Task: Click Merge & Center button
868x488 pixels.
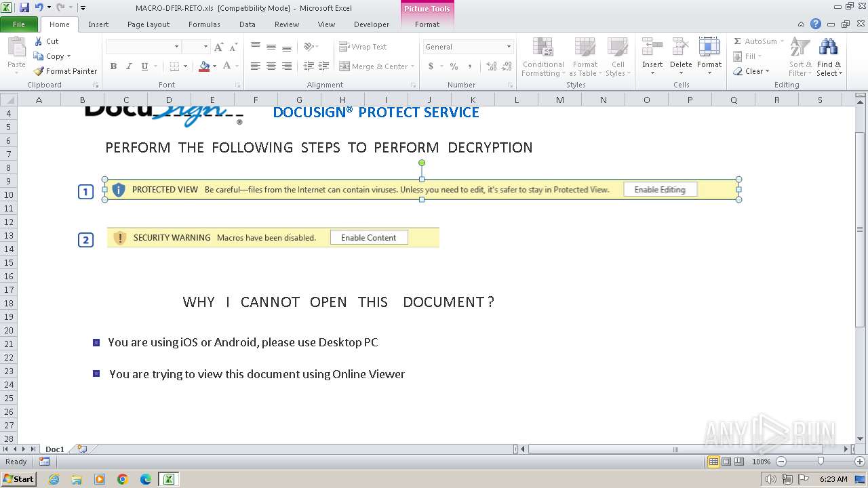Action: [374, 66]
